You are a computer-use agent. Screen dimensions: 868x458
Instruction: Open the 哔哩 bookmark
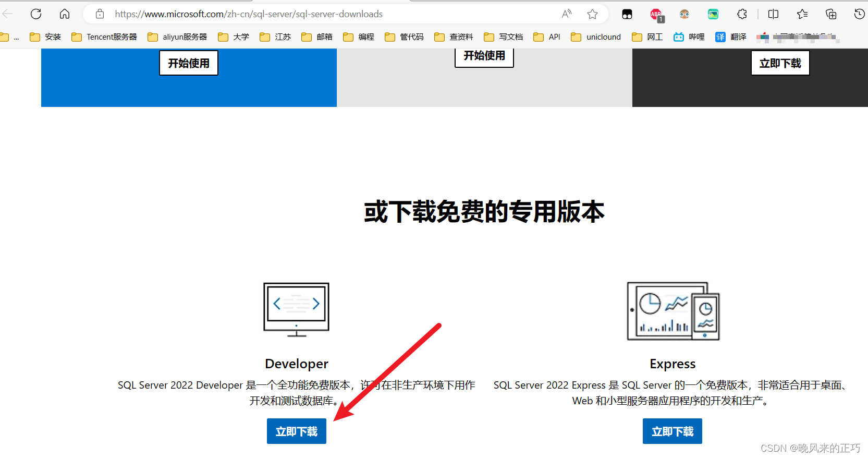(689, 37)
